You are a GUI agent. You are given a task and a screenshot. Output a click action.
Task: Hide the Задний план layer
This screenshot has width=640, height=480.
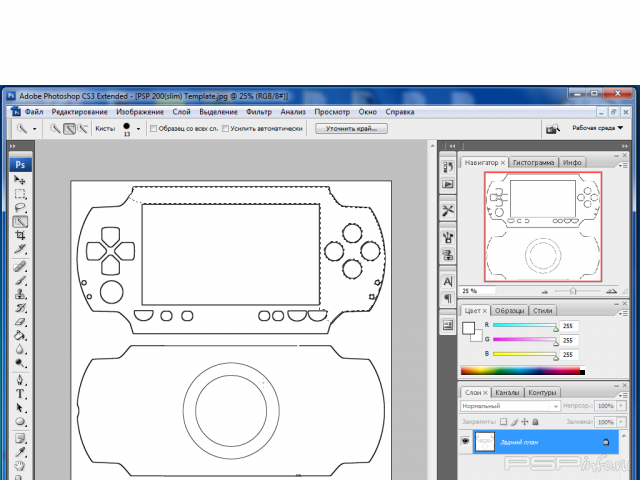465,441
